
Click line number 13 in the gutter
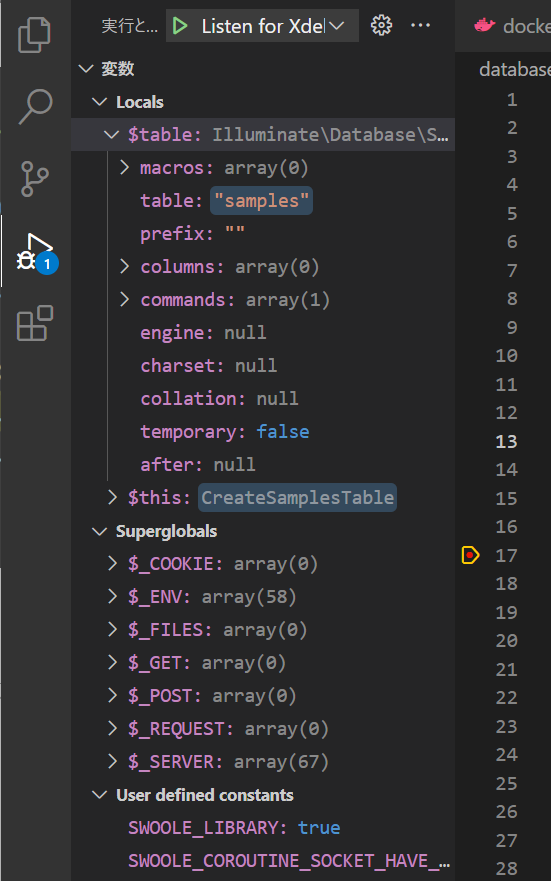(x=506, y=441)
